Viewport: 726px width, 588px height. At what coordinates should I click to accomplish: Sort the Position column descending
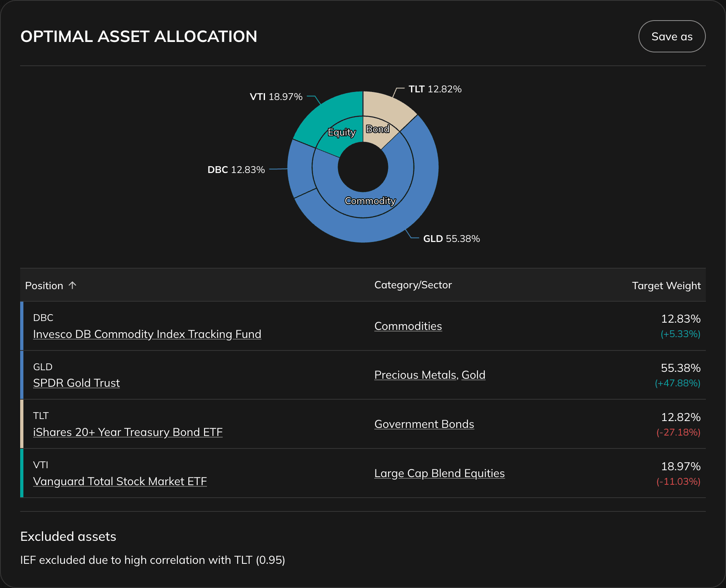(x=50, y=285)
